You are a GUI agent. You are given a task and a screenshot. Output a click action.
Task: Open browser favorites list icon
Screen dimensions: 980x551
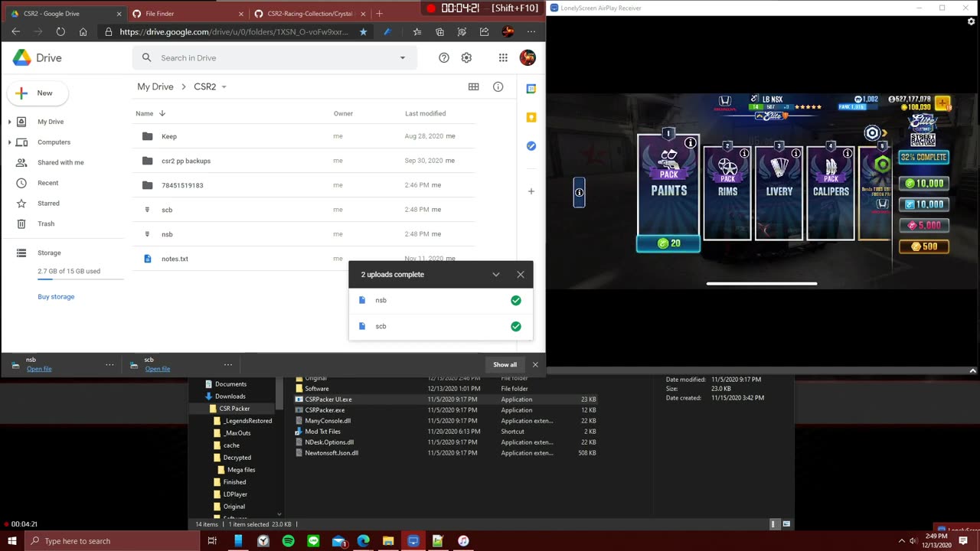click(x=416, y=32)
